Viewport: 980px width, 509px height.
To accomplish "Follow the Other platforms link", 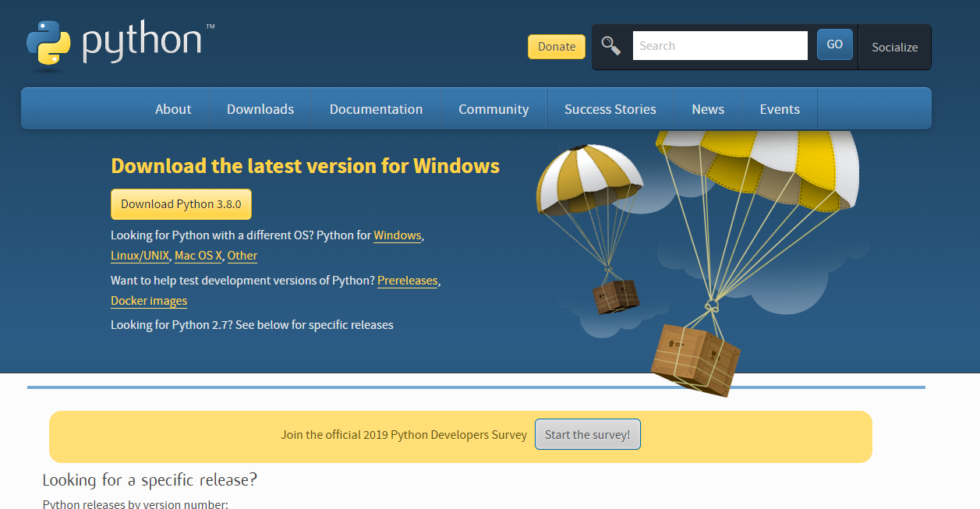I will [x=242, y=256].
